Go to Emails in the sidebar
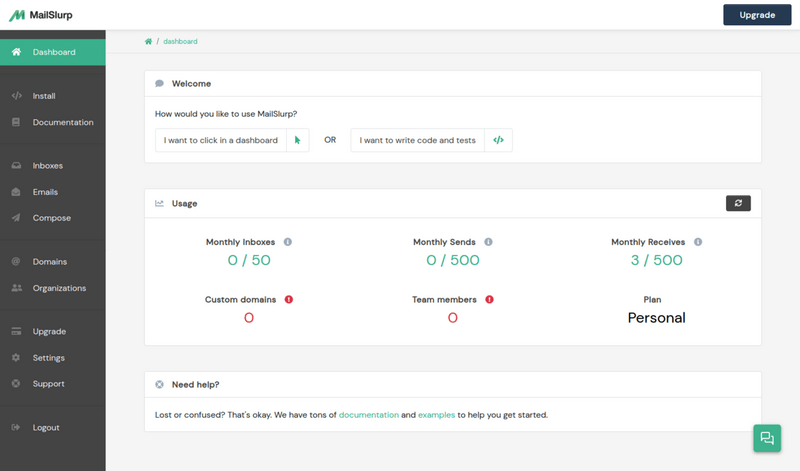This screenshot has height=471, width=800. [45, 192]
